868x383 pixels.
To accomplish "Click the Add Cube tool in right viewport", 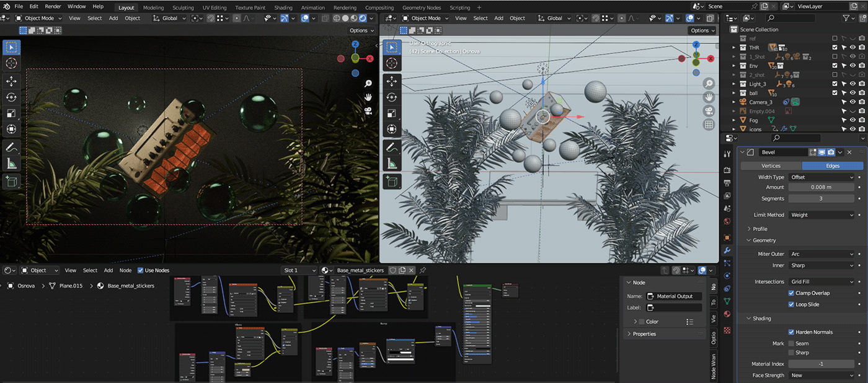I will (391, 182).
